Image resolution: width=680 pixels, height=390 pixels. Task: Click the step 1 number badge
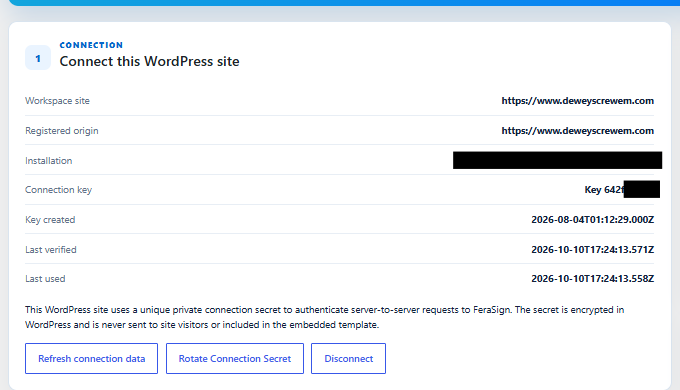[x=38, y=58]
